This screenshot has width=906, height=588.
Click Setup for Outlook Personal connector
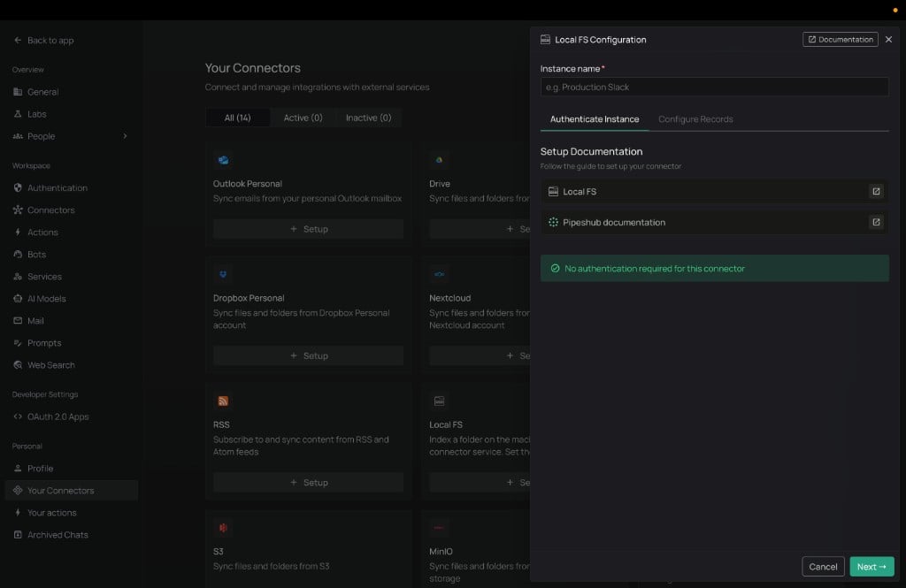308,229
